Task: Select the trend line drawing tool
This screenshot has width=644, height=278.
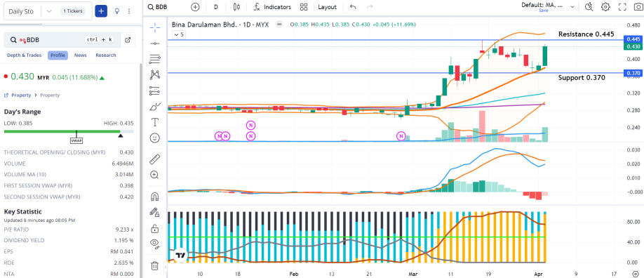Action: [155, 44]
